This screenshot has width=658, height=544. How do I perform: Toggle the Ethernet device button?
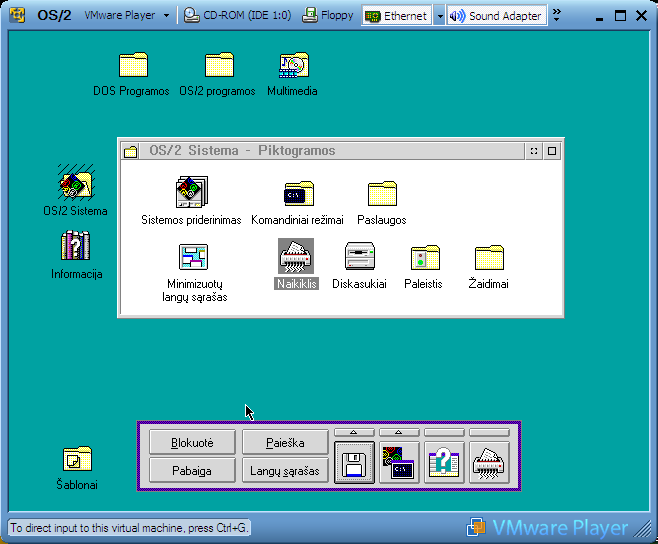(396, 16)
